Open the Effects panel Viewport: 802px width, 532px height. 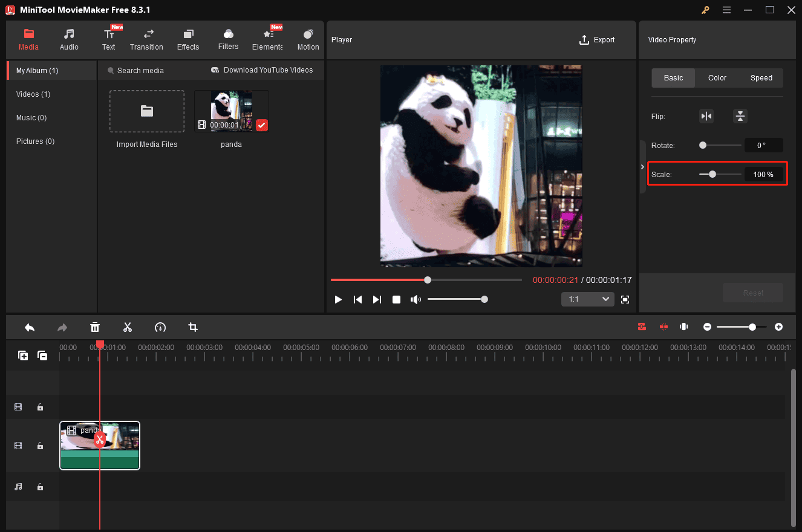[x=187, y=39]
